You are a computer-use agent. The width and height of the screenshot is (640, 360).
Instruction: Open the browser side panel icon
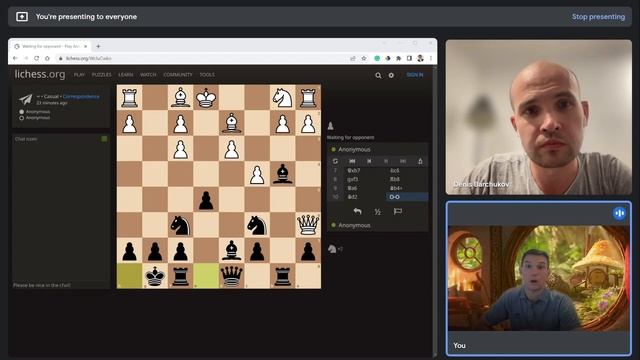[409, 58]
